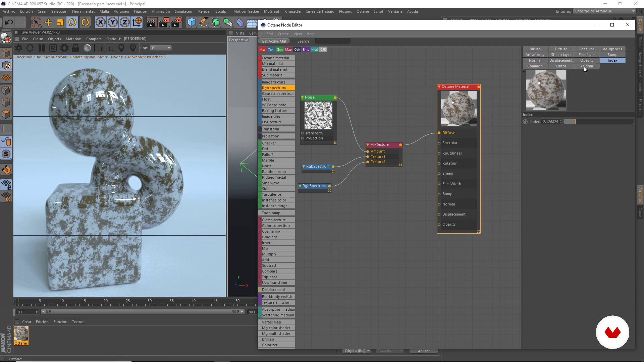
Task: Click the Asignar tab button
Action: [x=587, y=66]
